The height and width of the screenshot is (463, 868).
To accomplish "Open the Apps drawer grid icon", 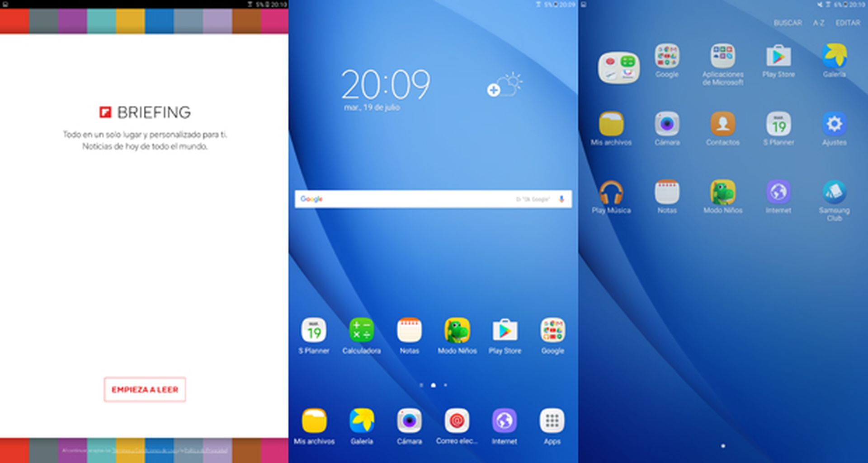I will (x=552, y=421).
